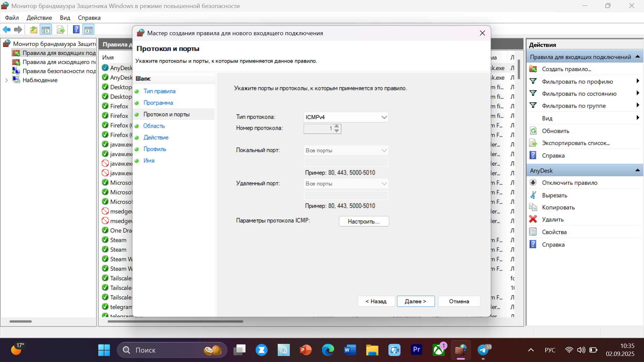Screen dimensions: 644x362
Task: Click the back arrow toolbar icon
Action: [6, 29]
